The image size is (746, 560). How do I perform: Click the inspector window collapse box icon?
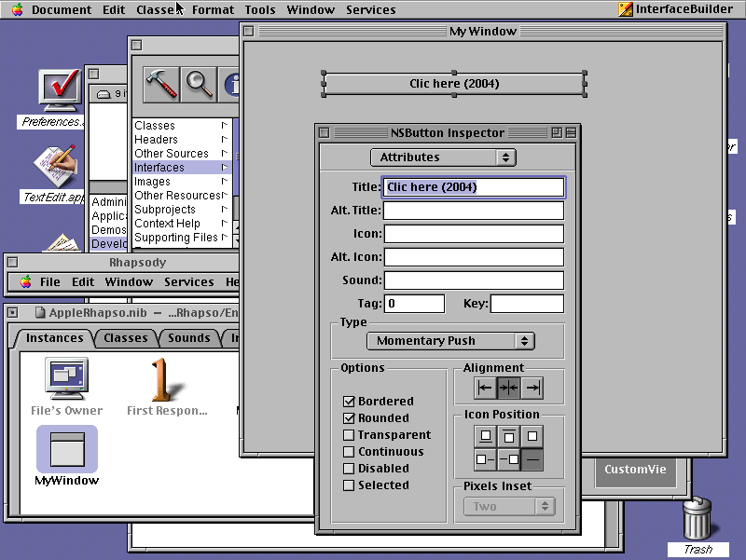571,132
